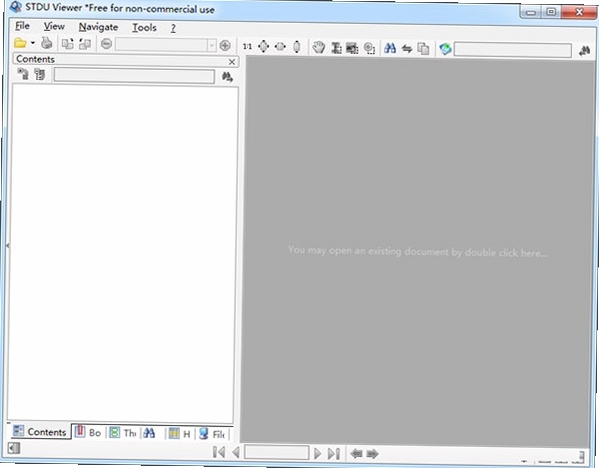The width and height of the screenshot is (599, 468).
Task: Open the Navigate menu
Action: 98,27
